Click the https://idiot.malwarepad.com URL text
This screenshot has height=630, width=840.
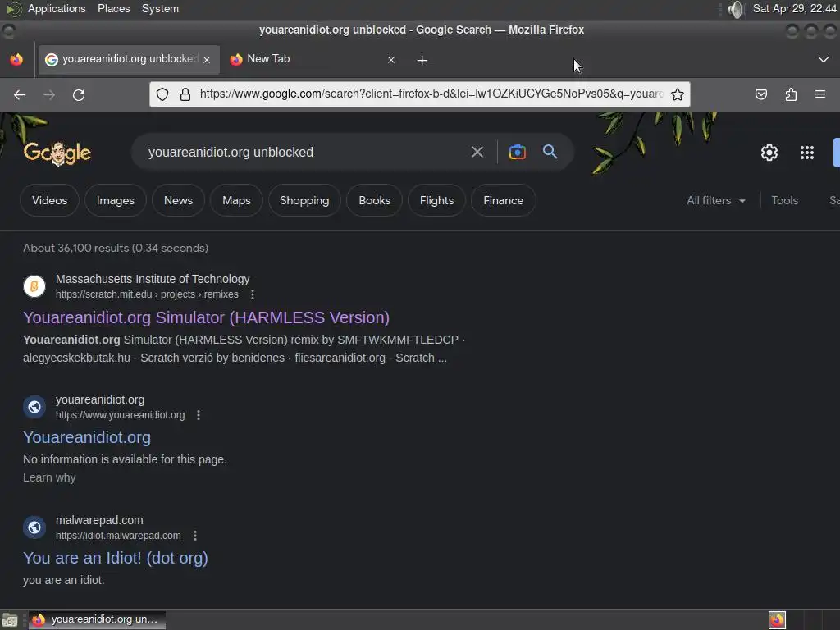pos(118,536)
